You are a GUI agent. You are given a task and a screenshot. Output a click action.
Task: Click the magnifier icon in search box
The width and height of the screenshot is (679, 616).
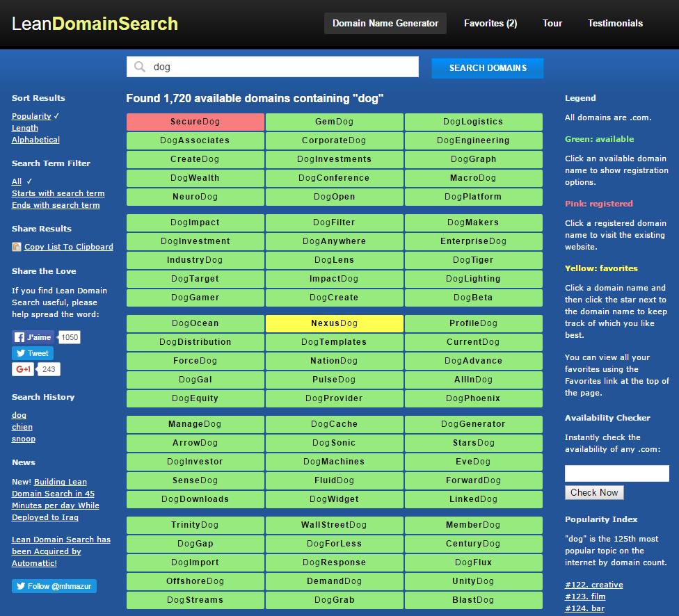pos(139,67)
